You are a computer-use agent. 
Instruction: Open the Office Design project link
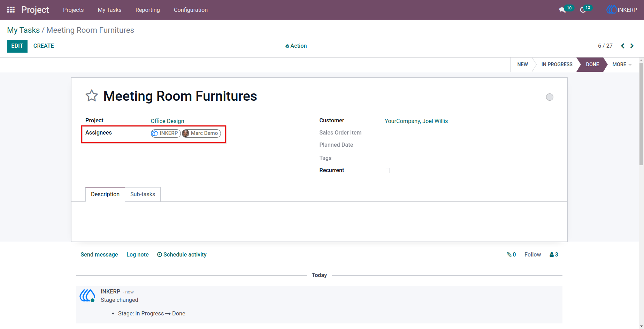(167, 121)
